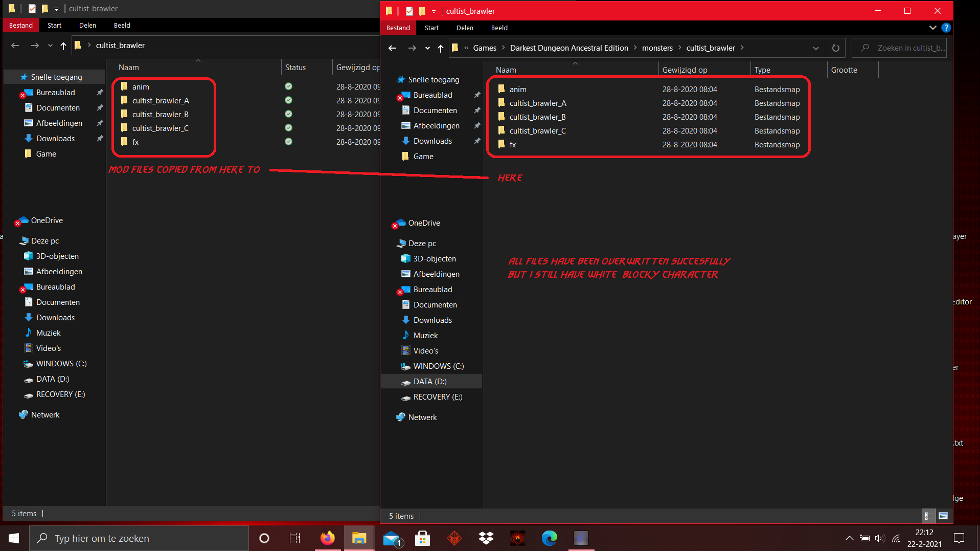Open Bestand menu in left window
The width and height of the screenshot is (980, 551).
click(x=20, y=25)
